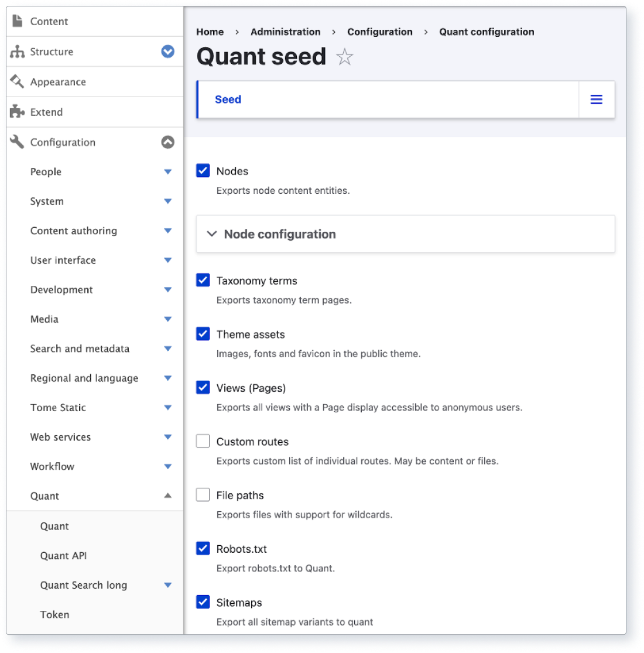This screenshot has height=653, width=644.
Task: Enable the Custom routes checkbox
Action: click(x=202, y=441)
